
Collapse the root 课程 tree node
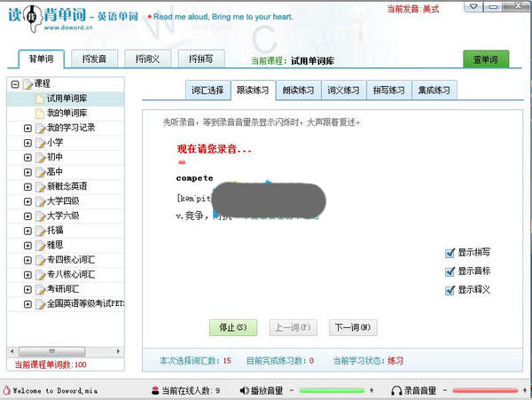[x=16, y=84]
